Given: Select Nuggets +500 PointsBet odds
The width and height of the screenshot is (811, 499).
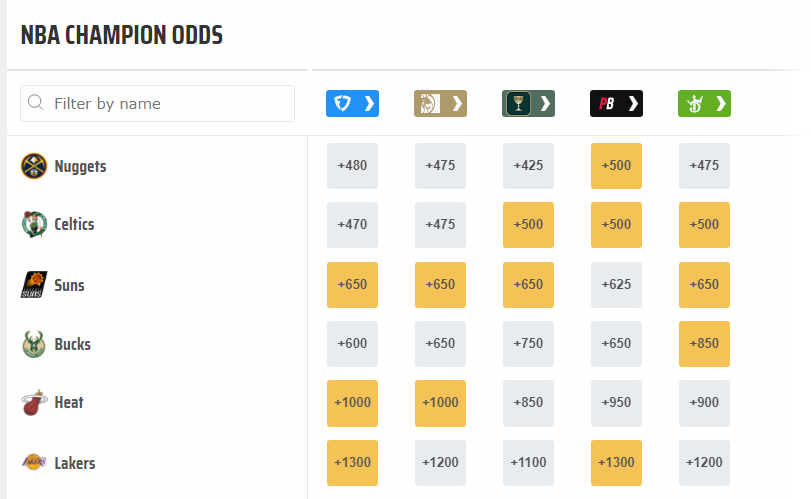Looking at the screenshot, I should click(x=616, y=166).
